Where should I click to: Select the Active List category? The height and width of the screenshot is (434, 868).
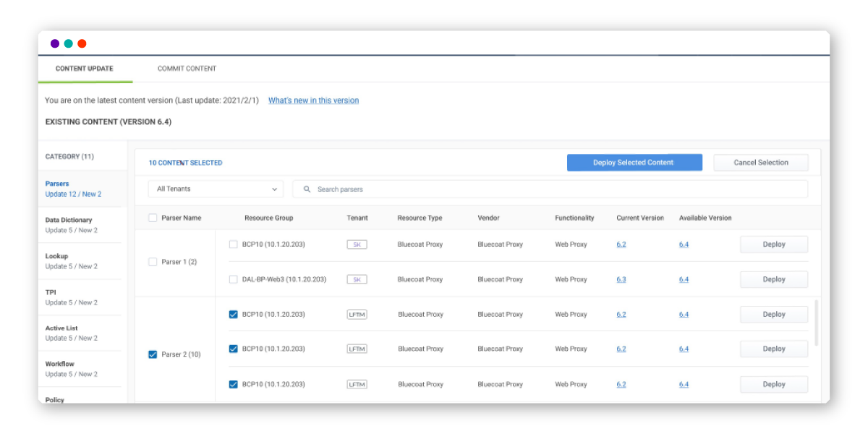click(61, 333)
